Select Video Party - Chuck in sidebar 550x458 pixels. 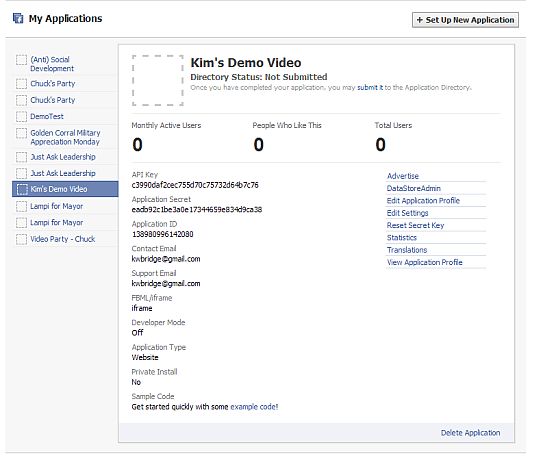click(62, 239)
